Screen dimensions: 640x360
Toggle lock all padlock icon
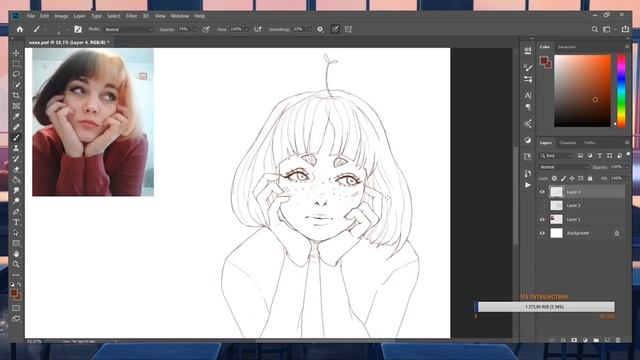pos(590,178)
